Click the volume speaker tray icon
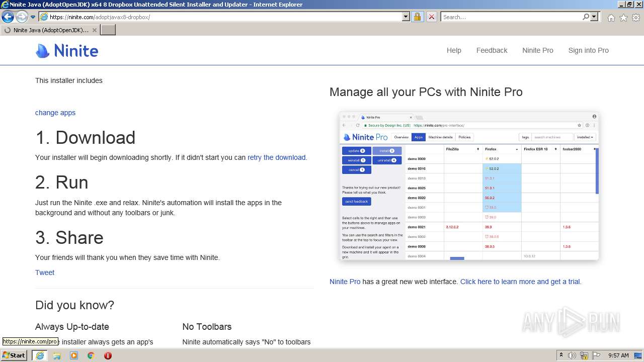Image resolution: width=644 pixels, height=362 pixels. tap(572, 355)
